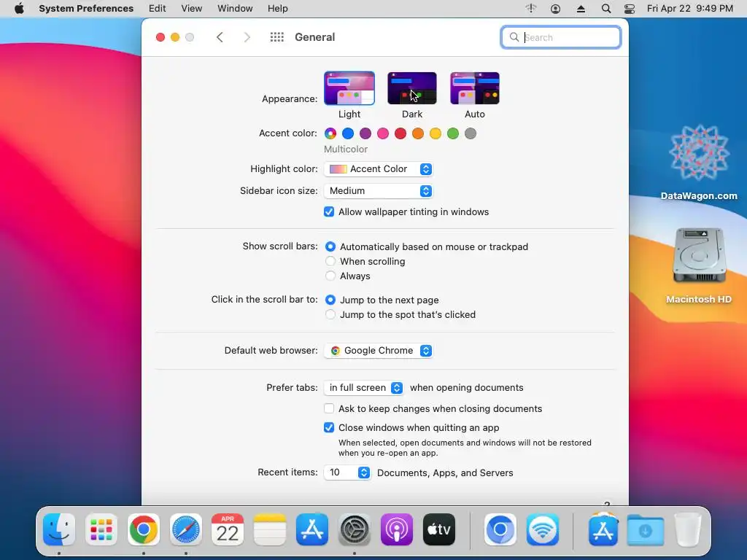Enable Ask to keep changes when closing

[329, 408]
